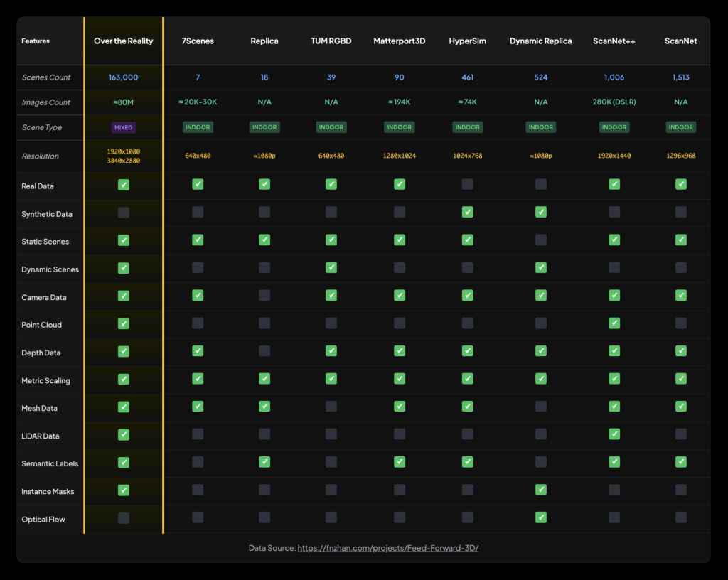Select the Matterport3D column header
728x580 pixels.
(400, 41)
